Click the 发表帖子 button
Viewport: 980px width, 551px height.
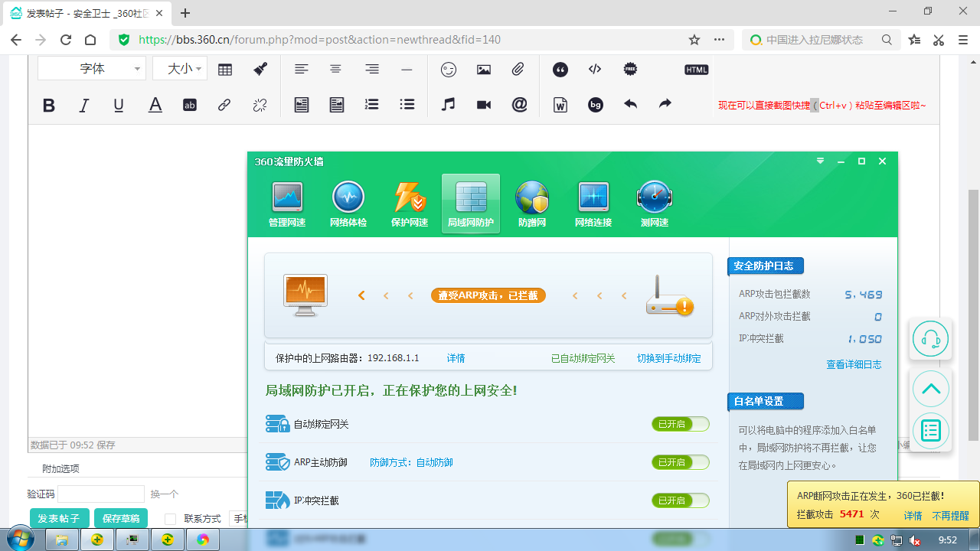[60, 519]
